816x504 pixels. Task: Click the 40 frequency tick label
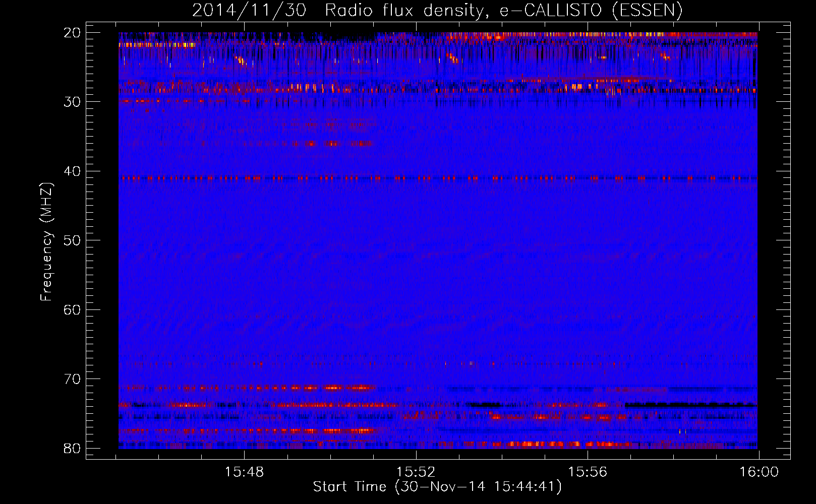pyautogui.click(x=73, y=171)
